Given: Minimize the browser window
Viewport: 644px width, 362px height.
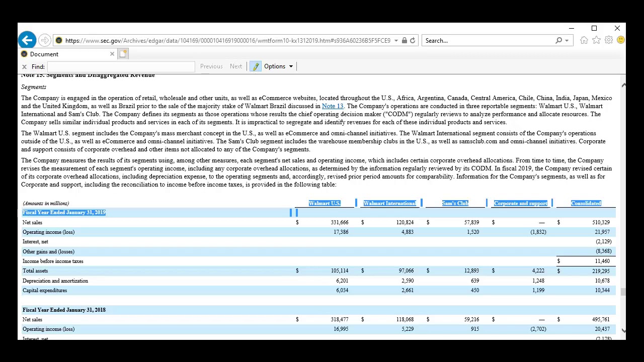Looking at the screenshot, I should (x=572, y=28).
